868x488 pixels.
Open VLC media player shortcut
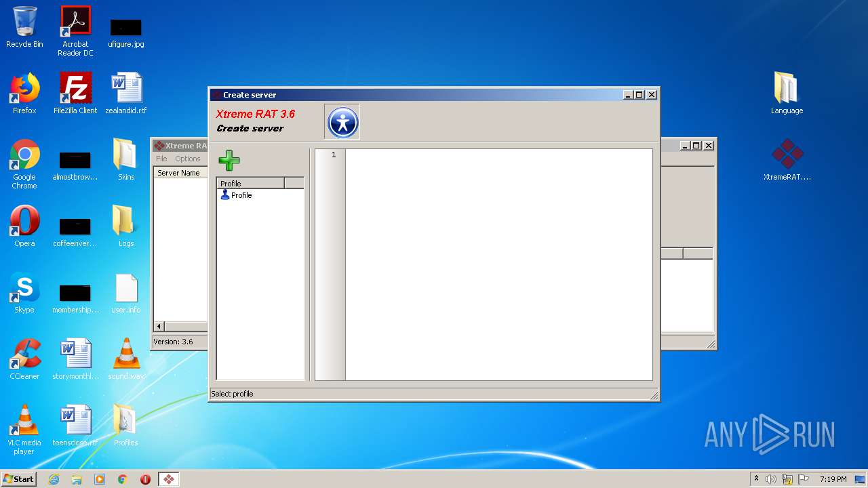tap(24, 430)
